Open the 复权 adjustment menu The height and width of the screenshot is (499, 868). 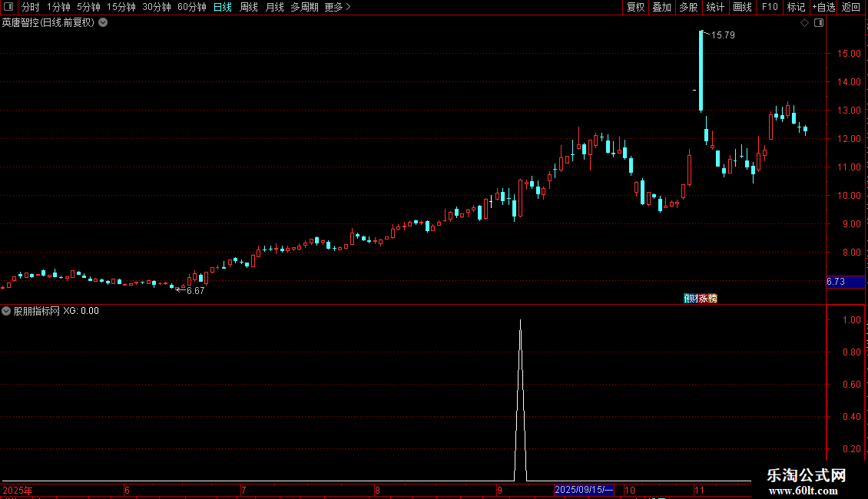[x=635, y=7]
